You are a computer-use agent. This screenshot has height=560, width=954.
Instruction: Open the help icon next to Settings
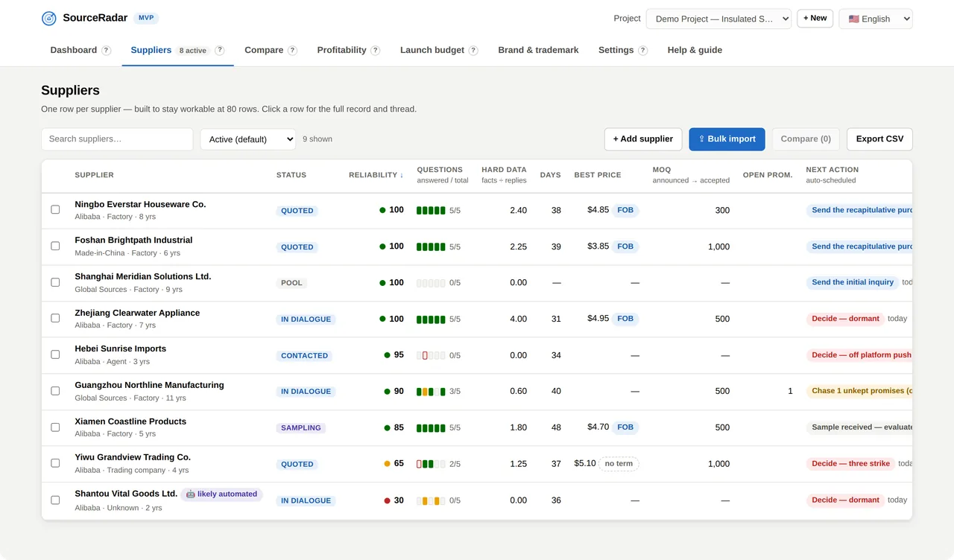pyautogui.click(x=643, y=51)
